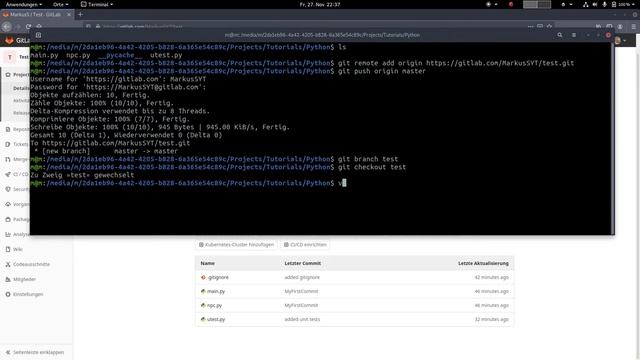Click the Letzte Aktualisierung column header

483,263
